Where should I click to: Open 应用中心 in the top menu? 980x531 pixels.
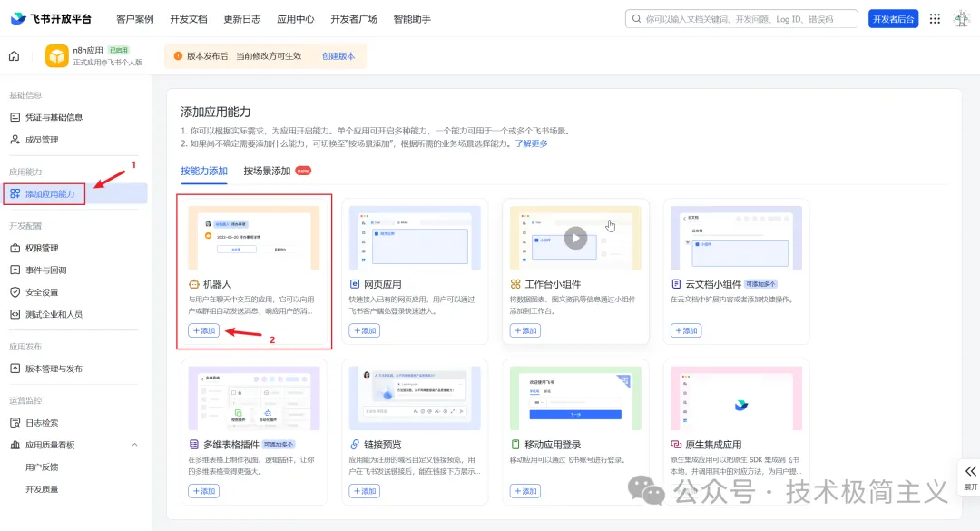pyautogui.click(x=295, y=17)
